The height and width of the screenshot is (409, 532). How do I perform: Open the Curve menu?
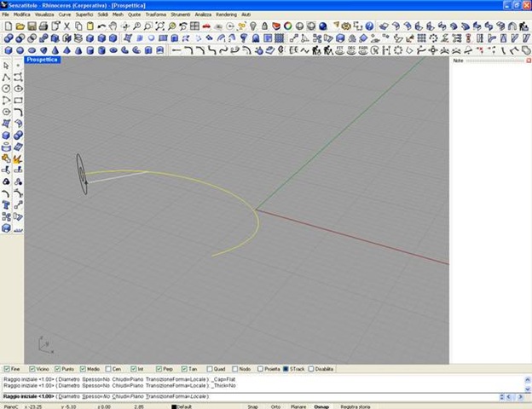pyautogui.click(x=65, y=14)
